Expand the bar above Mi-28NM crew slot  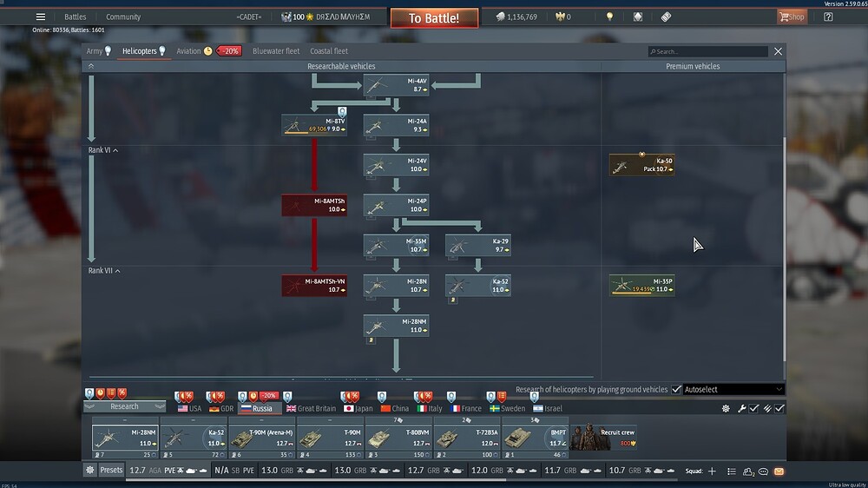124,420
